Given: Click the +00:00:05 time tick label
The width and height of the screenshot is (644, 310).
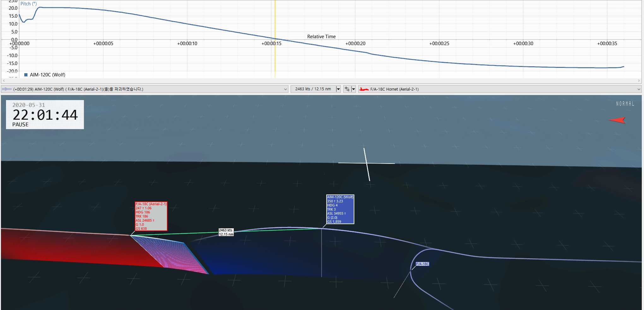Looking at the screenshot, I should coord(103,44).
